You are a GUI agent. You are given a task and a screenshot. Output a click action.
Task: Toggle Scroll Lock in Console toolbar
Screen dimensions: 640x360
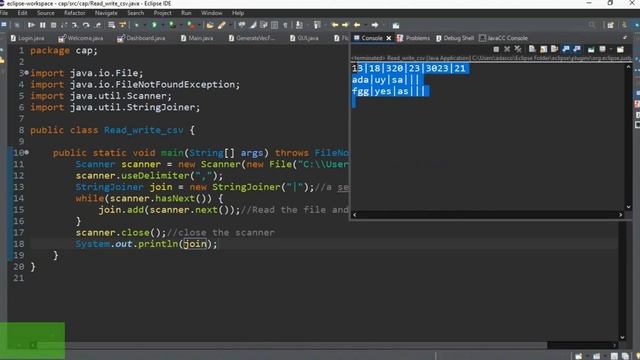click(544, 49)
